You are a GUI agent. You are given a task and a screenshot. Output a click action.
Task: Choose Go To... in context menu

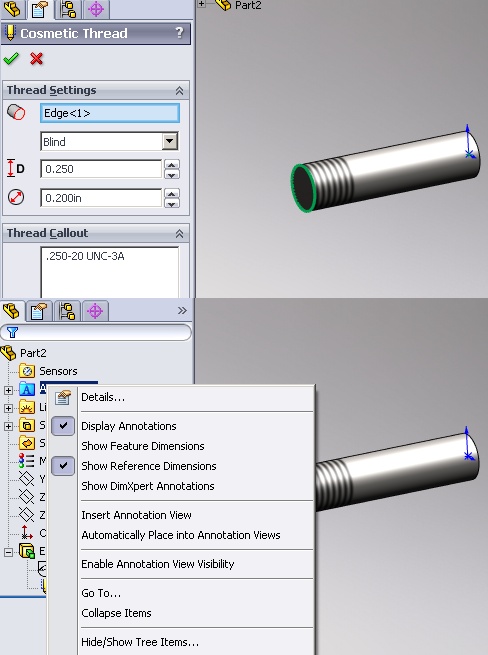(x=101, y=593)
